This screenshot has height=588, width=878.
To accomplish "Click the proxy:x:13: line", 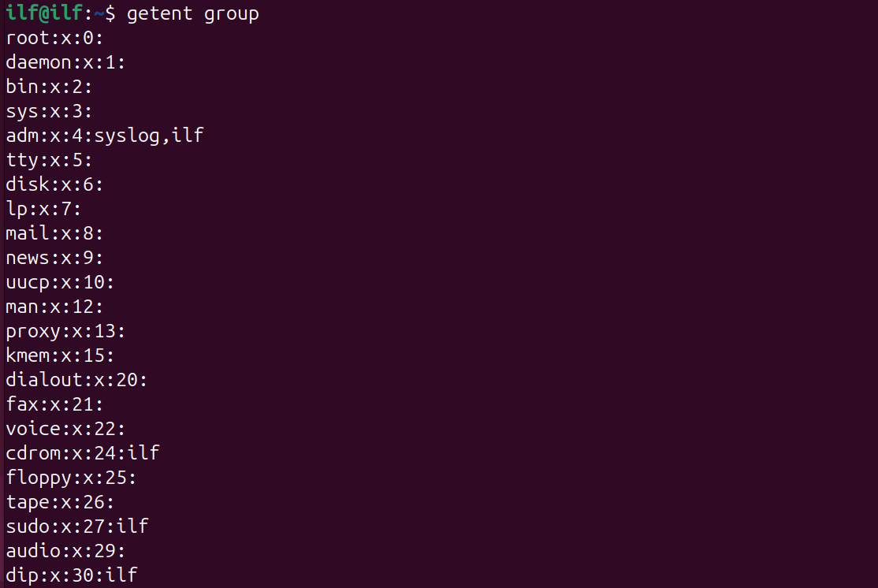I will (65, 331).
